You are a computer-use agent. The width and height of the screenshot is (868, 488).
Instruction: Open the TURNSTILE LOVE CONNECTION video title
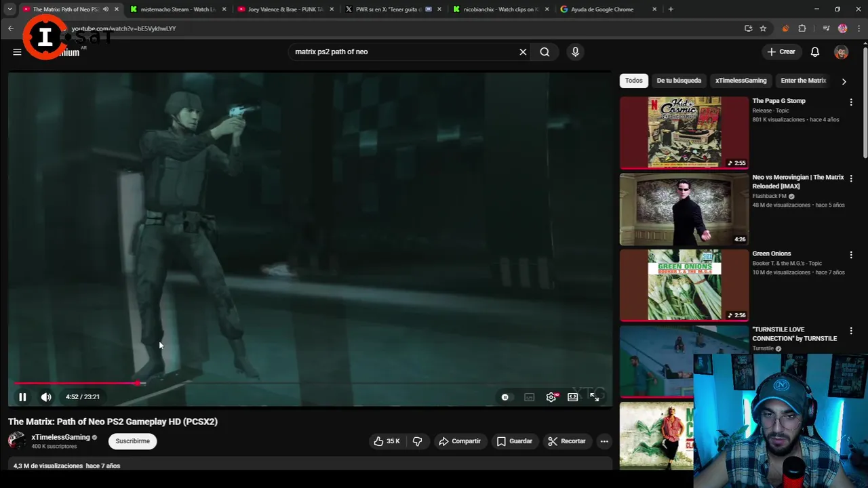pos(794,334)
